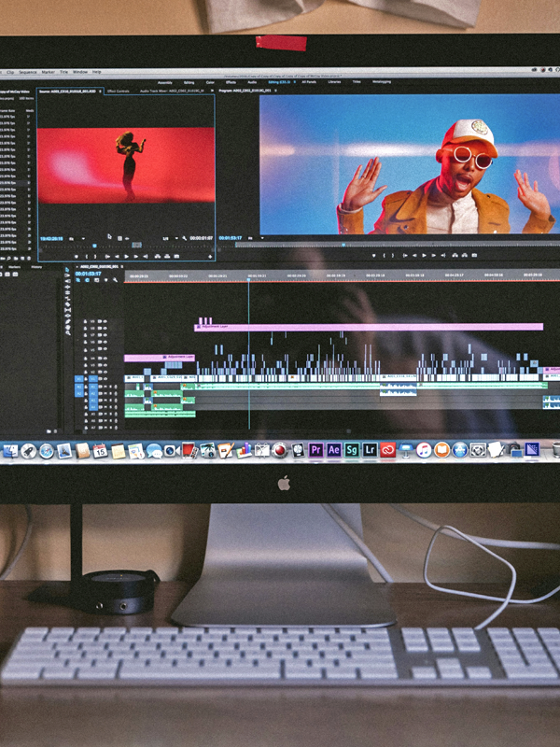
Task: Click the program monitor video preview
Action: (x=409, y=163)
